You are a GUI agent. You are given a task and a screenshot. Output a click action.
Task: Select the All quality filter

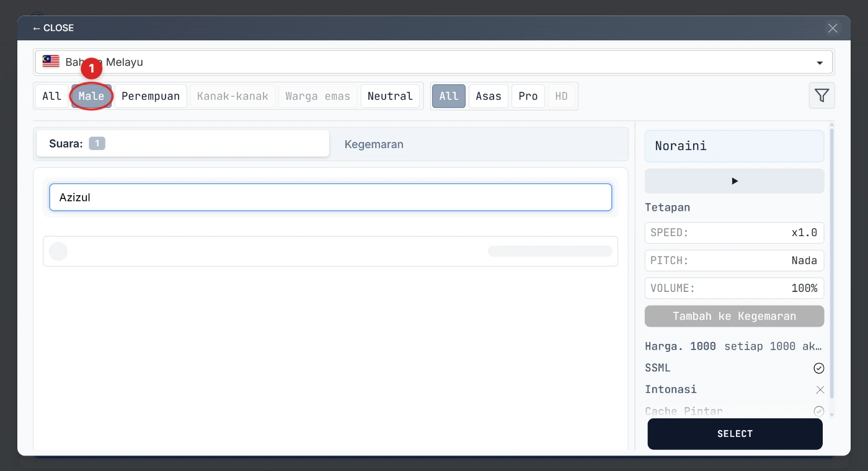point(449,96)
